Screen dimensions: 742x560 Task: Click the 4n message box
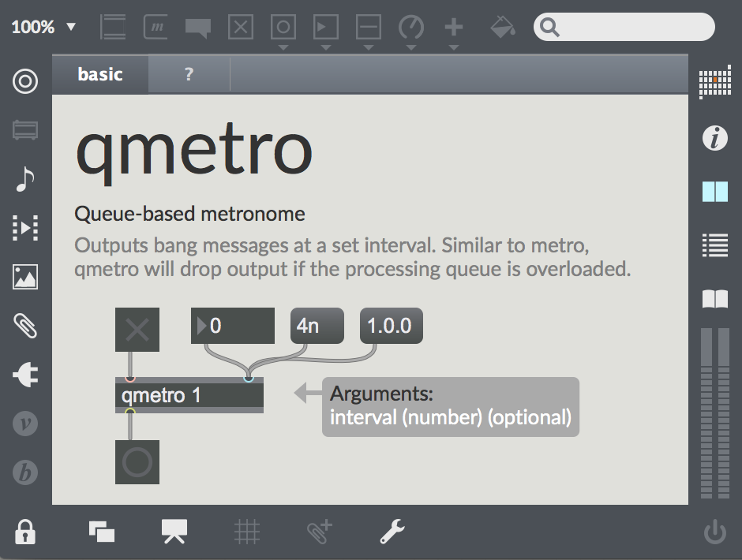click(317, 326)
